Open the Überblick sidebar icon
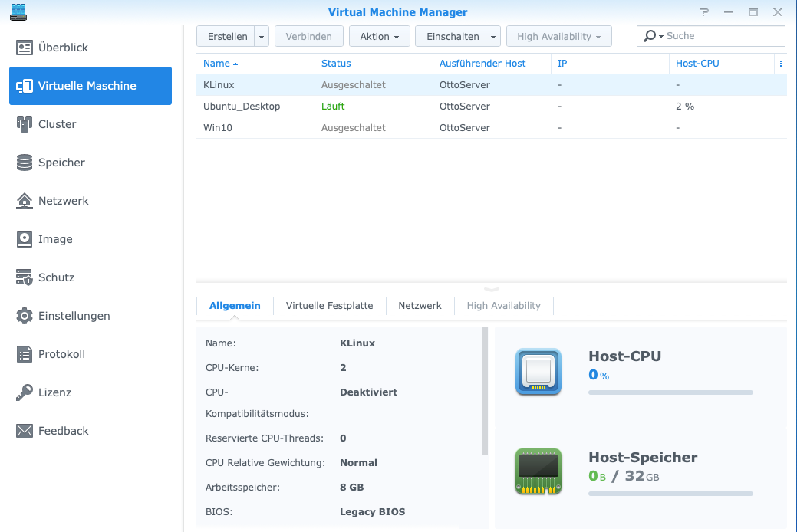Viewport: 797px width, 532px height. (x=25, y=48)
